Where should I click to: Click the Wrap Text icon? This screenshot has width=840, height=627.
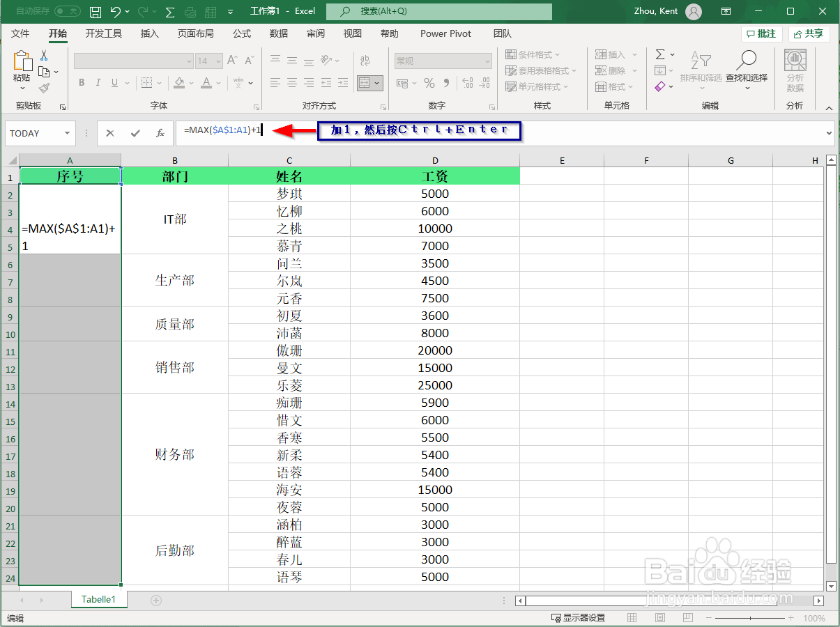(x=364, y=61)
